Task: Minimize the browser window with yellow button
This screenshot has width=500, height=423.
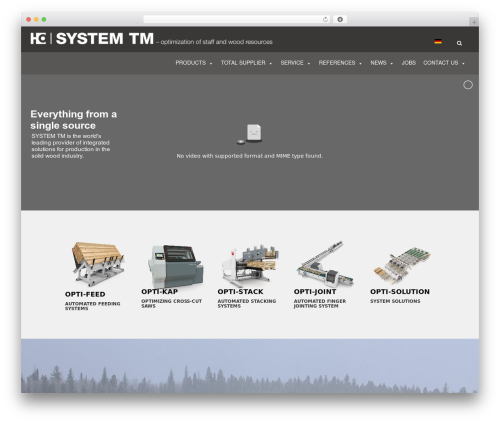Action: click(36, 19)
